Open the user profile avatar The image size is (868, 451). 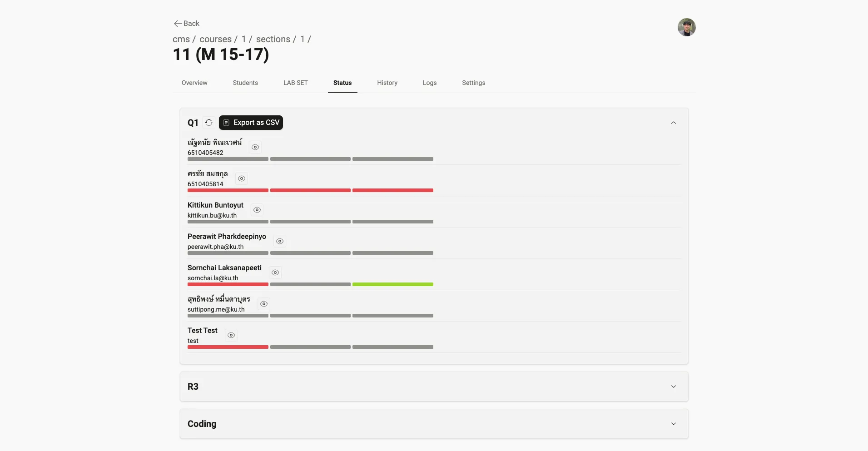pos(686,27)
